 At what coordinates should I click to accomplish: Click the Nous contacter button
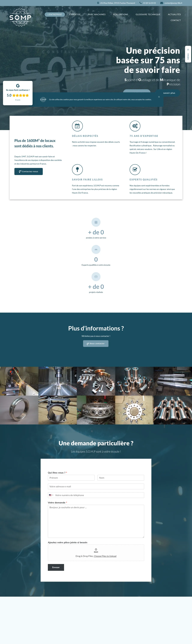pyautogui.click(x=96, y=343)
